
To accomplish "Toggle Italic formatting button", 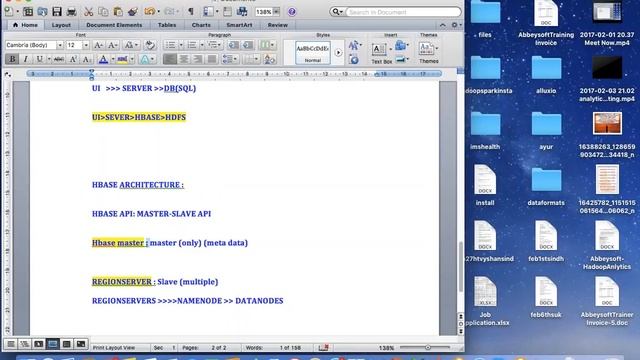I will (26, 59).
